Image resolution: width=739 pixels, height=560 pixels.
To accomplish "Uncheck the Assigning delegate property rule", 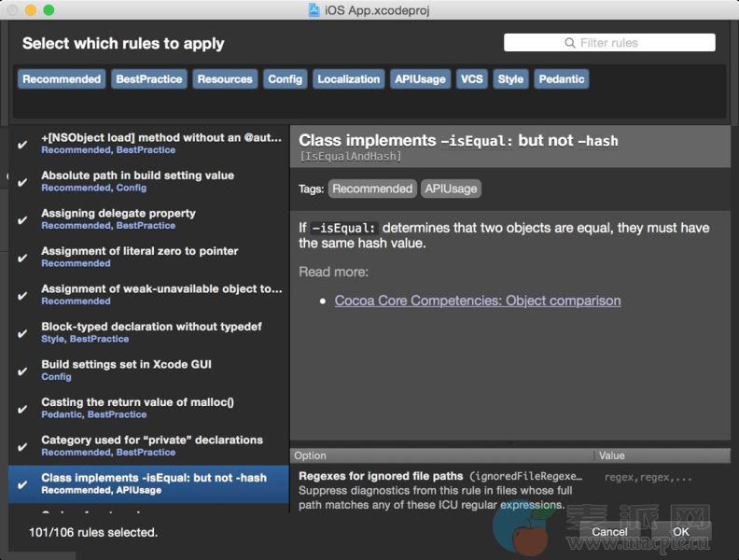I will (22, 220).
